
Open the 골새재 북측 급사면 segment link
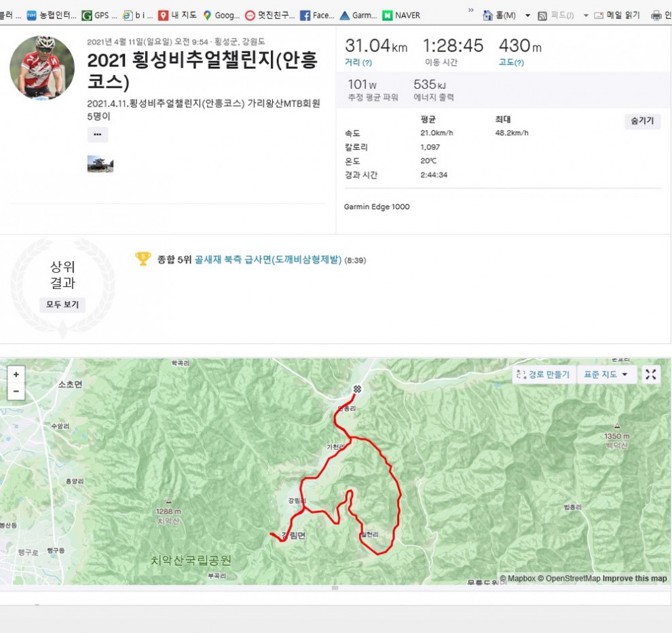coord(267,260)
